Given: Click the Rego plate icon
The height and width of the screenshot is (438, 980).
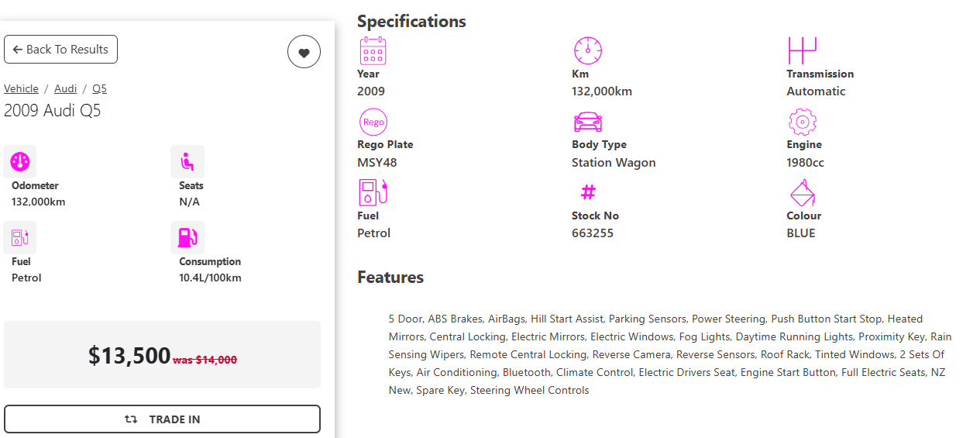Looking at the screenshot, I should pos(373,122).
